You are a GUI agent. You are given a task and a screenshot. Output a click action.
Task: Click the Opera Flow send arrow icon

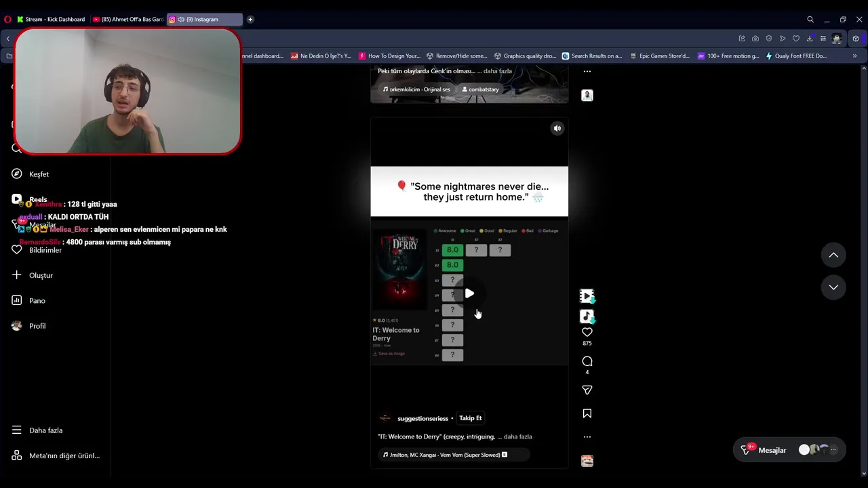(783, 39)
